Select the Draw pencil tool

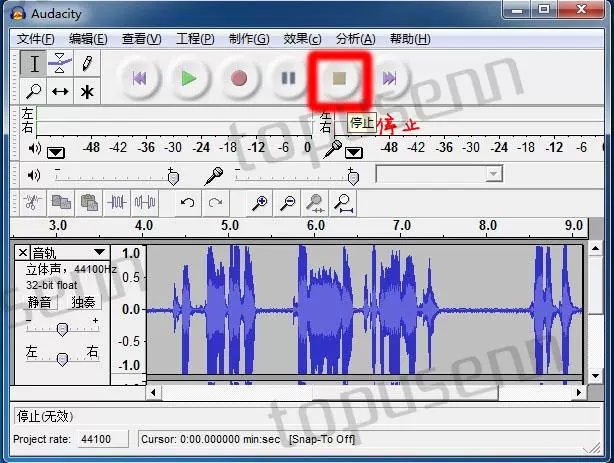click(x=87, y=63)
